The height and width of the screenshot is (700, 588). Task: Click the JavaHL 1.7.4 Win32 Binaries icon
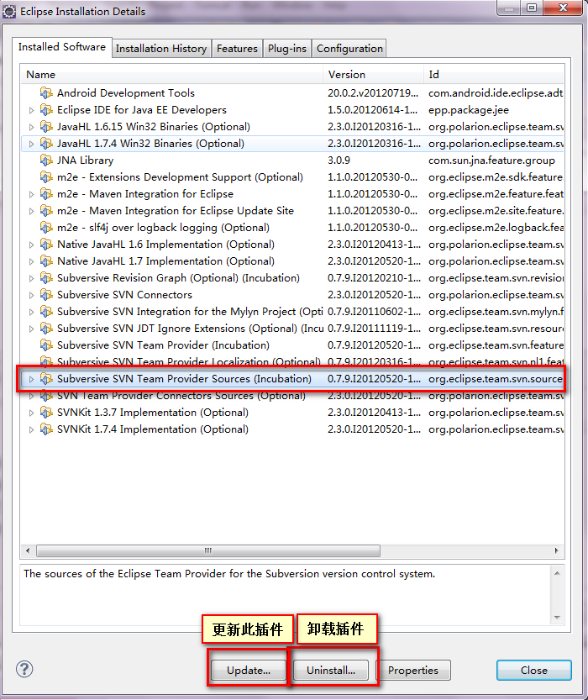pos(46,144)
